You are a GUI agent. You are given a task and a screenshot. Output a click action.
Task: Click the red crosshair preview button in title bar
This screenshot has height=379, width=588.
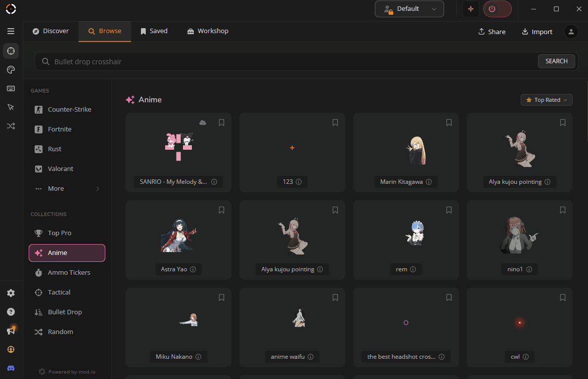tap(471, 9)
